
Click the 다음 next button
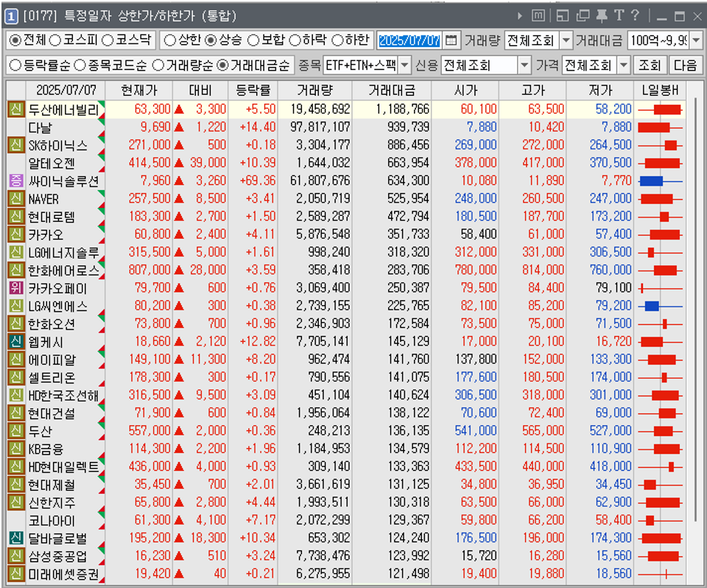(x=686, y=66)
